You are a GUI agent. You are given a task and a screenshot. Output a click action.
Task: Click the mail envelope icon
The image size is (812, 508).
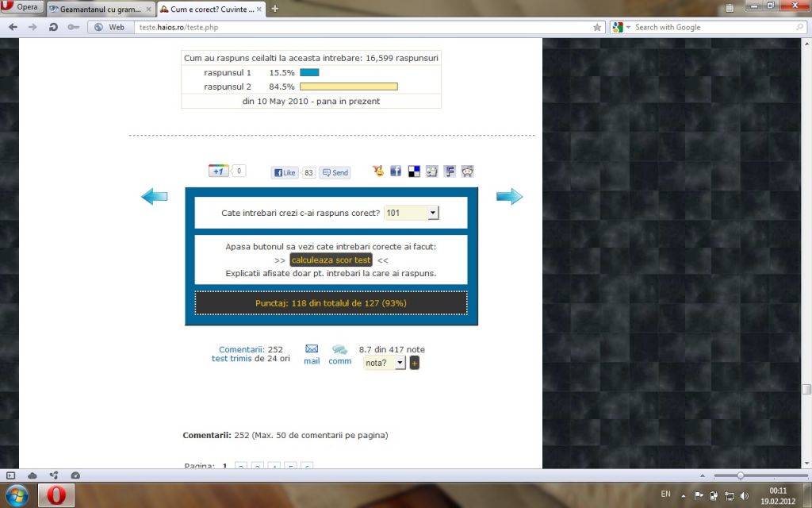312,348
